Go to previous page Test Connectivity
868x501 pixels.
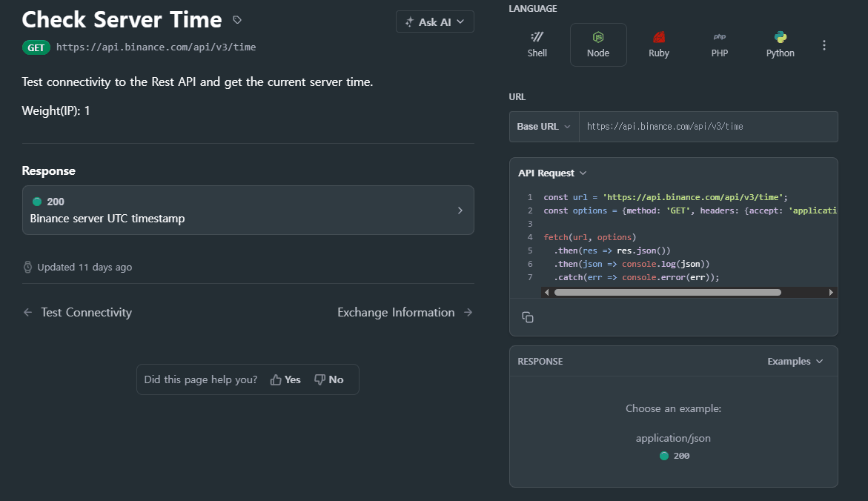click(78, 313)
